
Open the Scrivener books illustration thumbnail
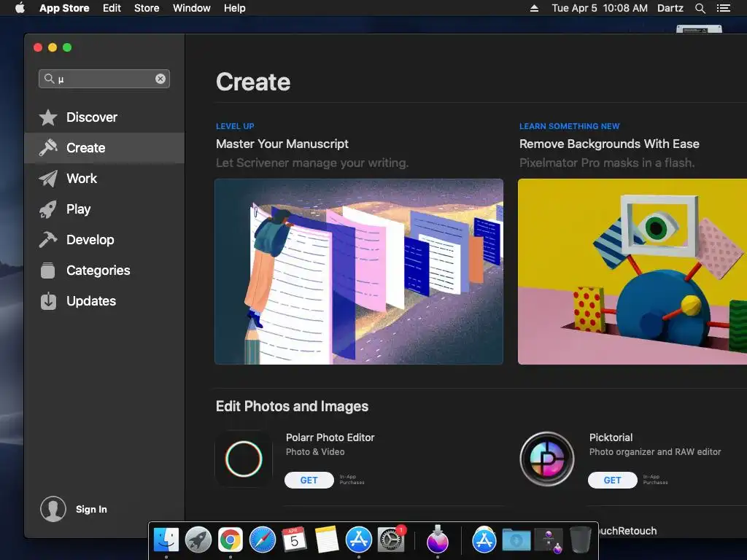tap(359, 271)
